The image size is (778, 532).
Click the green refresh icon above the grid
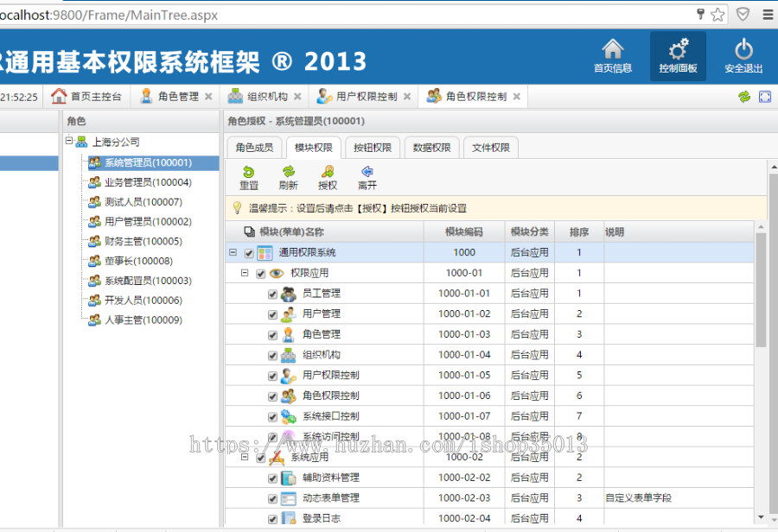pos(743,97)
